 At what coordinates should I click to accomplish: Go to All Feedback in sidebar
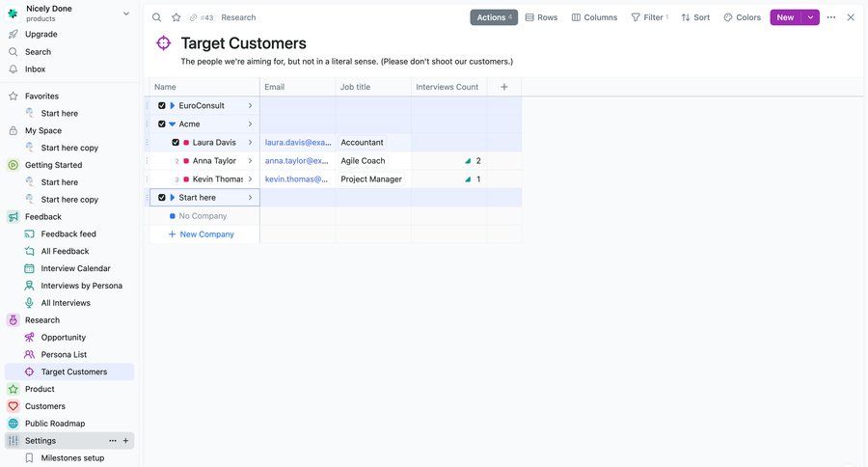coord(65,252)
